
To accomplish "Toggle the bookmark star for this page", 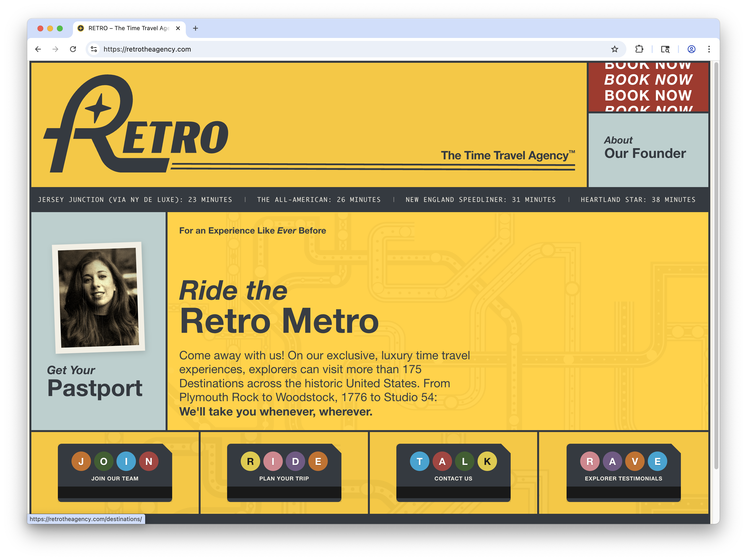I will (615, 49).
